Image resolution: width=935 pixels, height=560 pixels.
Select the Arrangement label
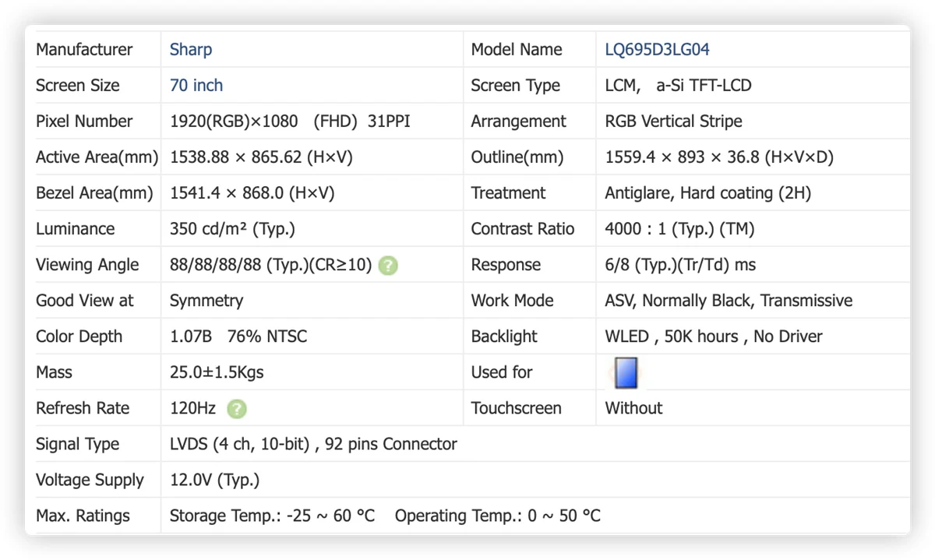(x=518, y=121)
